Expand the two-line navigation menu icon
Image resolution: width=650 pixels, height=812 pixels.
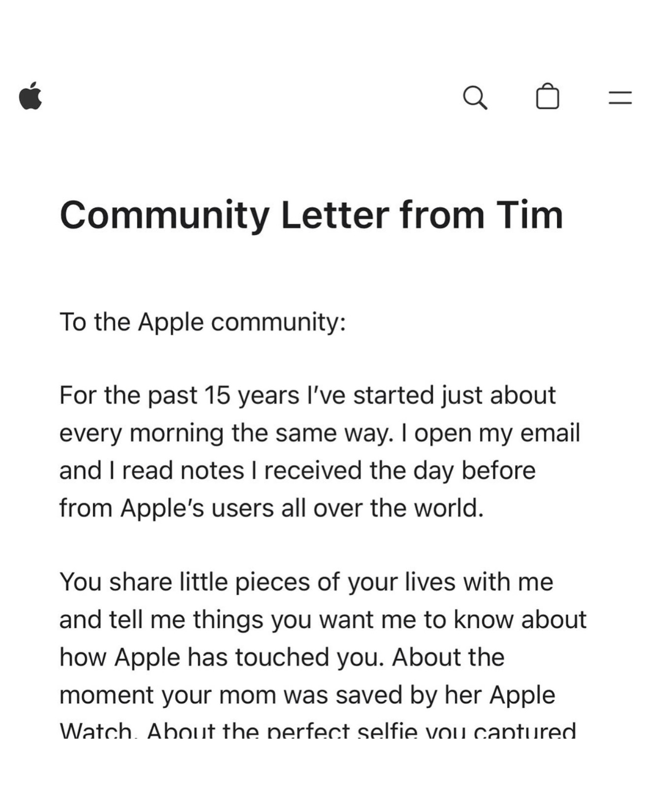pyautogui.click(x=620, y=97)
